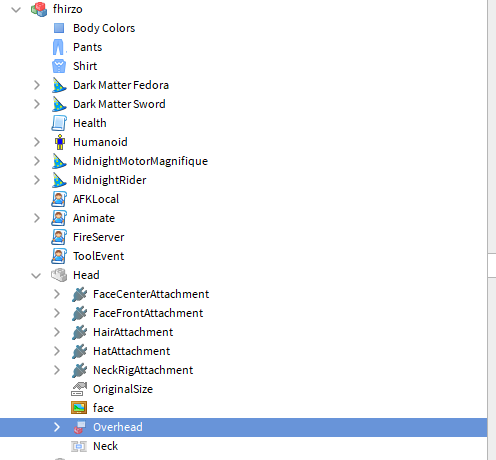Screen dimensions: 496x460
Task: Collapse the fhirzo model tree
Action: coord(16,9)
